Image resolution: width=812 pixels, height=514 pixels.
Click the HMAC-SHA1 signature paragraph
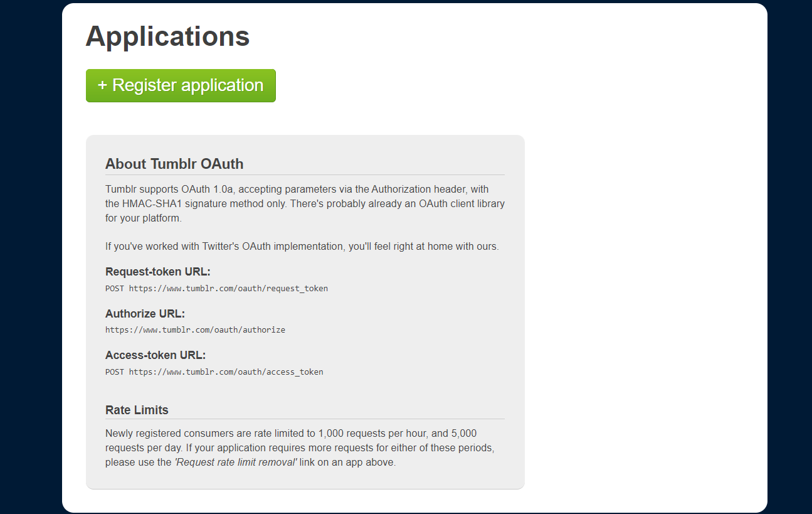[x=305, y=204]
